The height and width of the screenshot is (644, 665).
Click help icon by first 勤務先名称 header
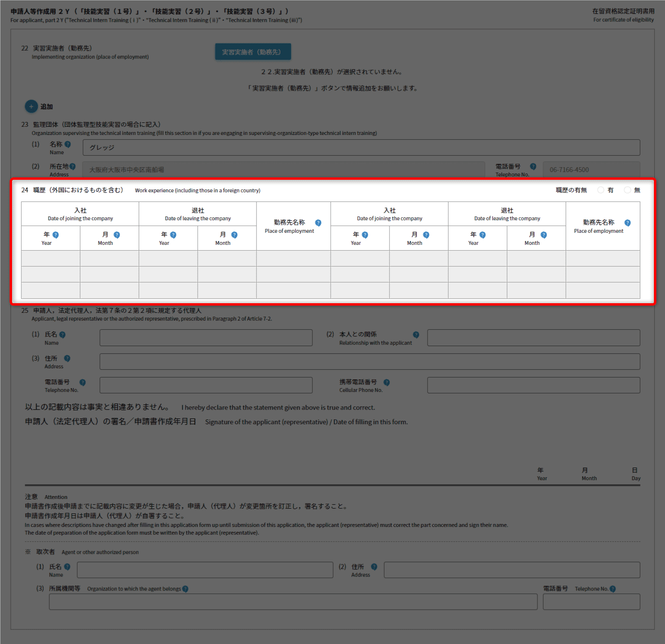[x=318, y=223]
